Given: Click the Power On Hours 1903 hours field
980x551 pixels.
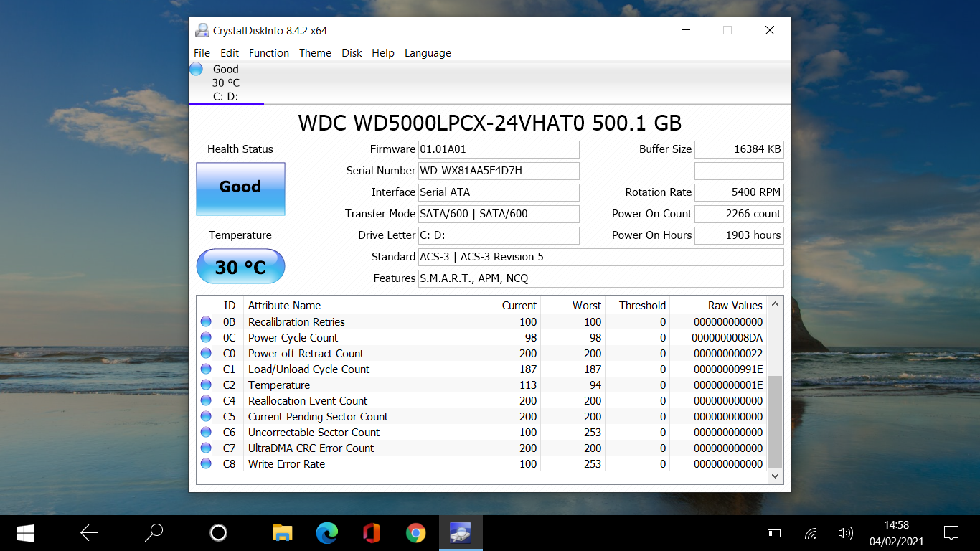Looking at the screenshot, I should tap(739, 235).
